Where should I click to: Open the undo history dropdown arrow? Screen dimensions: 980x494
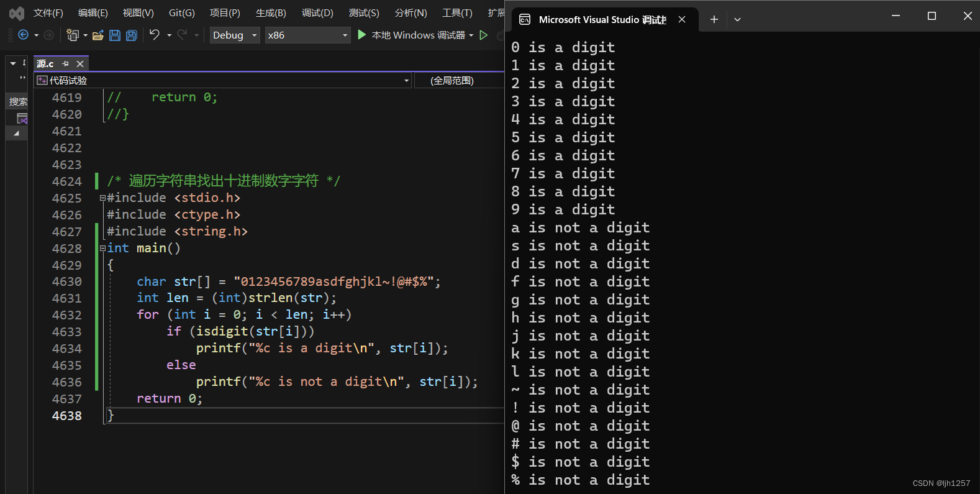(x=169, y=35)
